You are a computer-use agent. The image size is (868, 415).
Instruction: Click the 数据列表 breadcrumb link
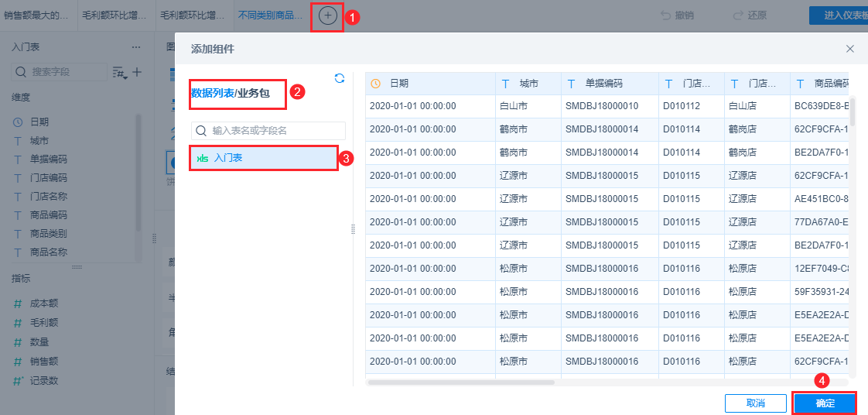tap(213, 93)
